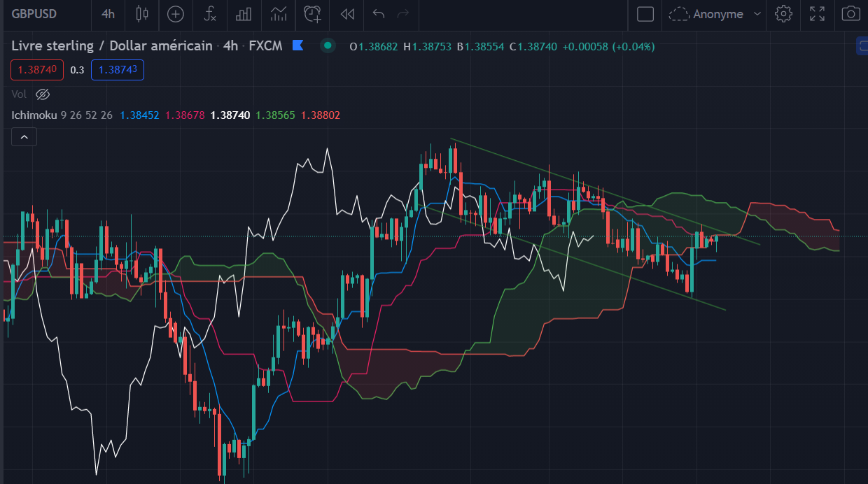Open the bar-chart financials icon

coord(244,14)
